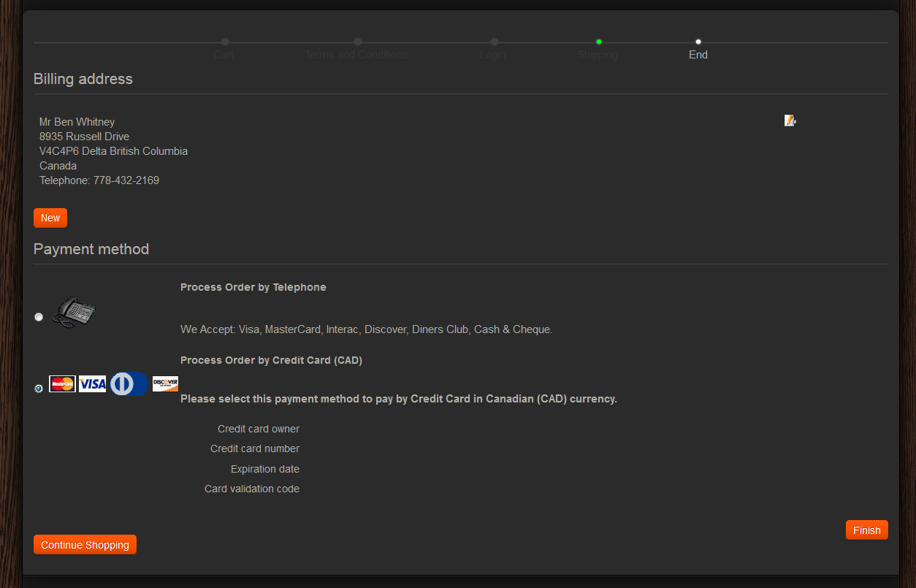
Task: Click the Visa card logo
Action: pyautogui.click(x=93, y=383)
